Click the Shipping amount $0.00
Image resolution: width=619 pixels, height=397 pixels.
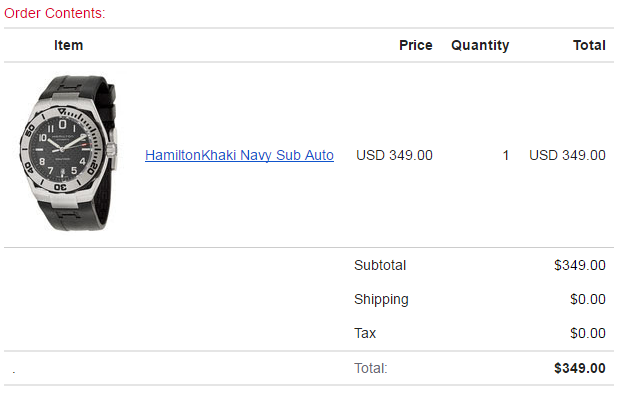587,300
